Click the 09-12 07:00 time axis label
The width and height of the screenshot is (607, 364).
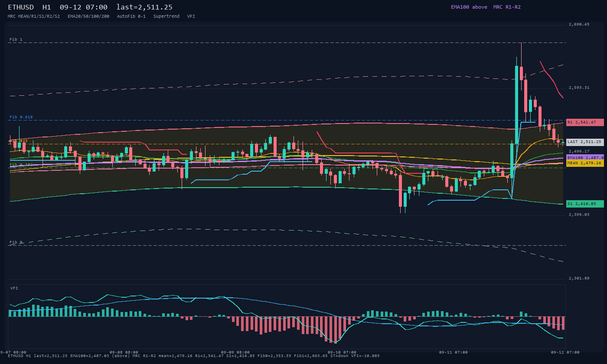tap(565, 352)
